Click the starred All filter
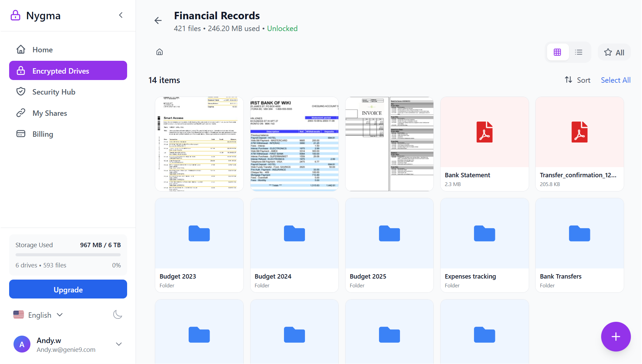Image resolution: width=642 pixels, height=364 pixels. click(614, 52)
